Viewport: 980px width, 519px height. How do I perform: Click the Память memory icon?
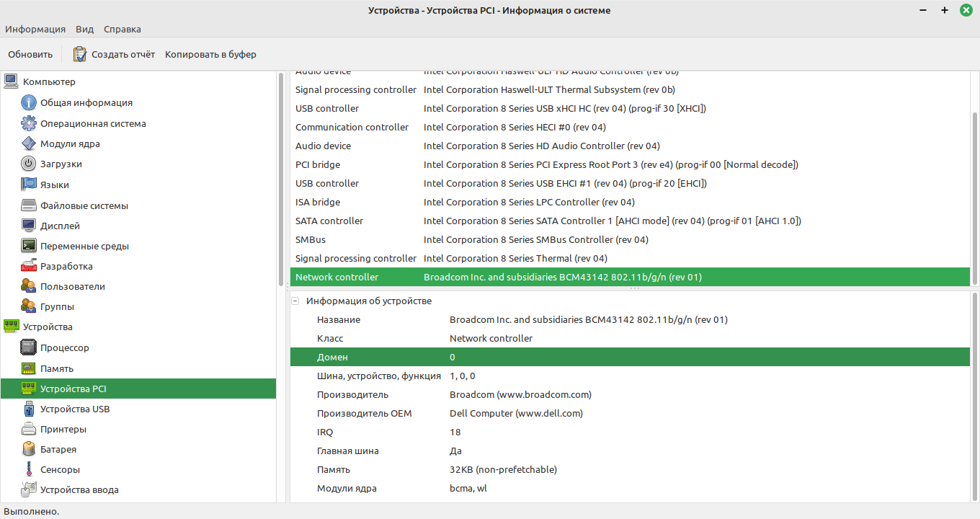(29, 368)
